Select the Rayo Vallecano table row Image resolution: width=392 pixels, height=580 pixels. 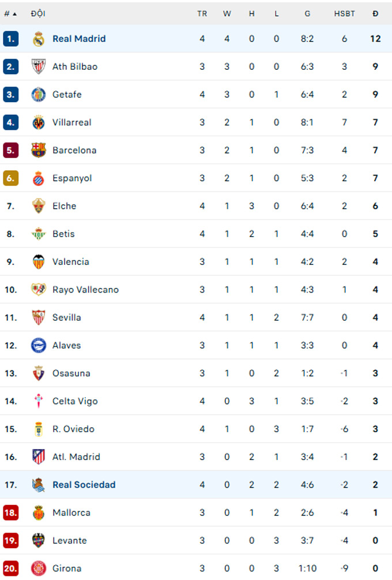point(196,290)
